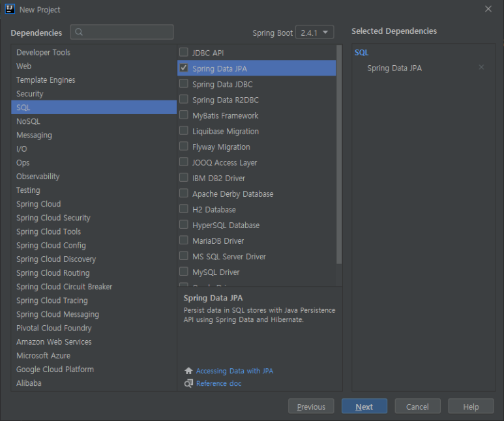The image size is (504, 421).
Task: Open the Spring Cloud category
Action: coord(94,204)
